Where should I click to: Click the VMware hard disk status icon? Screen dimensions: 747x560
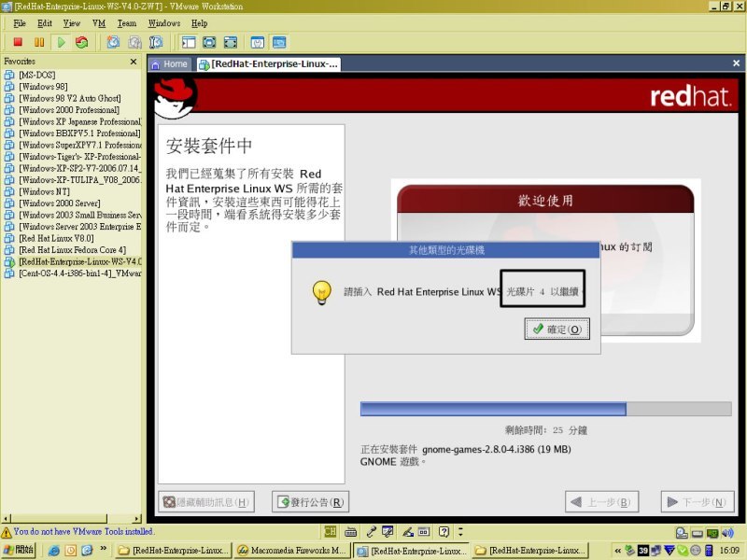(x=682, y=533)
